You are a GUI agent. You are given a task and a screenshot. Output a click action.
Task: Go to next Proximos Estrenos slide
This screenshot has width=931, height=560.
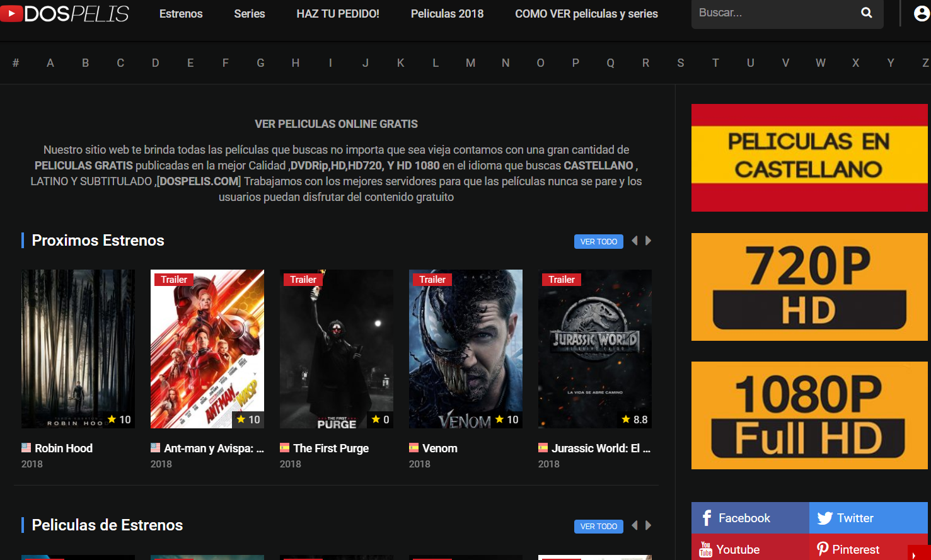click(648, 241)
